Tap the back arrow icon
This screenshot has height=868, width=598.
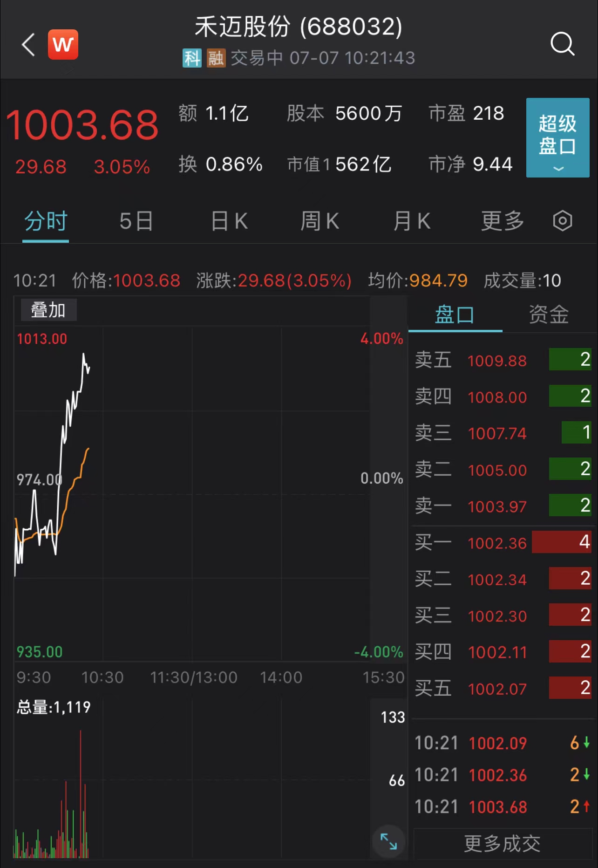tap(29, 45)
